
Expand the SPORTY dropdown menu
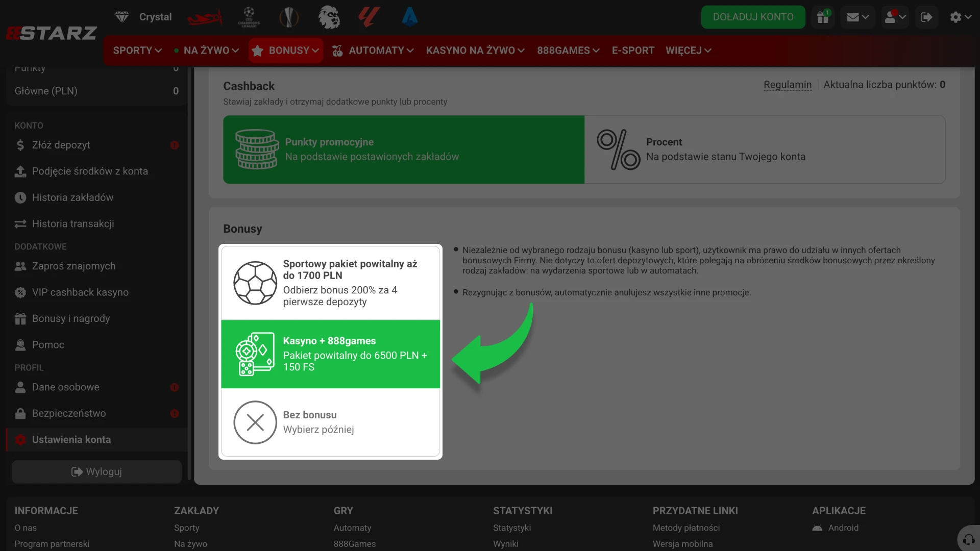(x=137, y=51)
